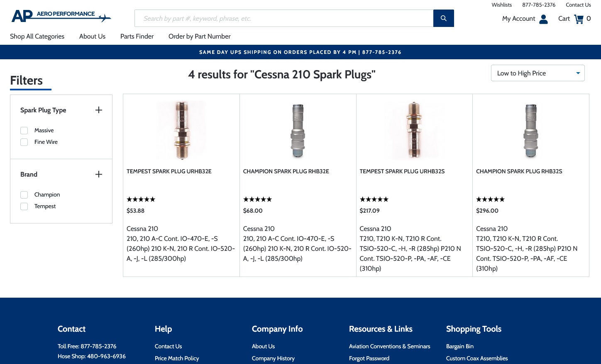The height and width of the screenshot is (364, 601).
Task: Click the Massive filter label
Action: click(x=44, y=131)
